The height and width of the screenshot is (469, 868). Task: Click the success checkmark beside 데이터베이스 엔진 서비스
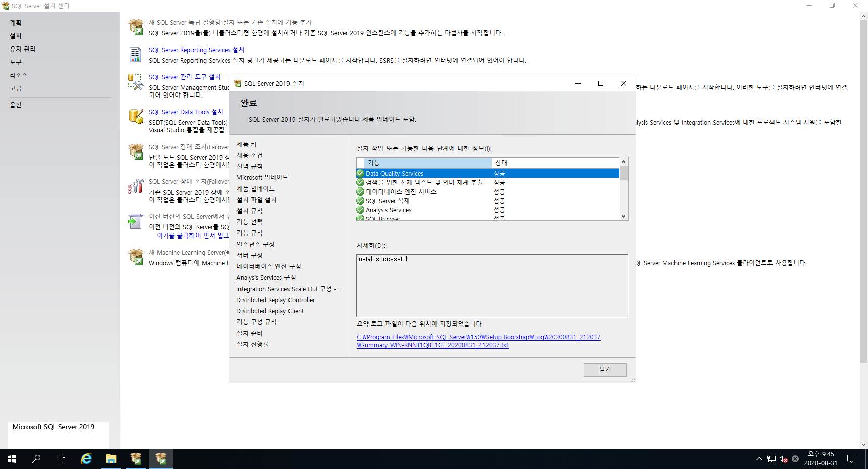pyautogui.click(x=360, y=192)
